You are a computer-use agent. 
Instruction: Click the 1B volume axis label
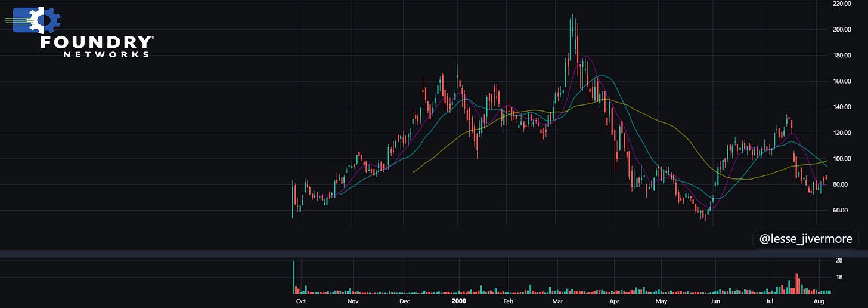point(839,278)
